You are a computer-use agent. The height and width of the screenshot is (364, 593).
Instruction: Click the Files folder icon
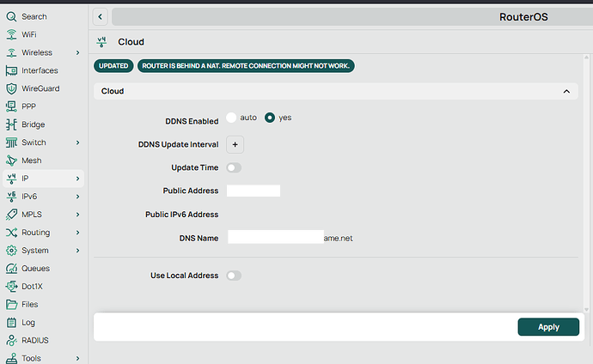click(11, 305)
